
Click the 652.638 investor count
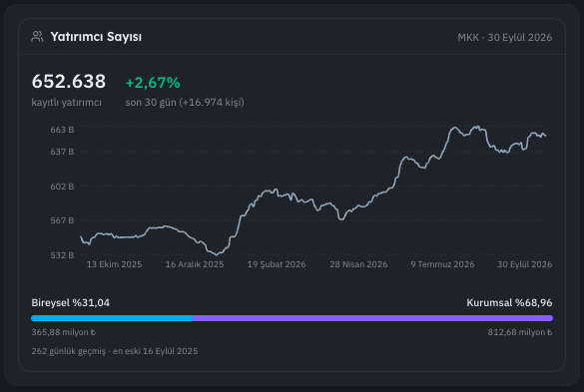(x=69, y=81)
